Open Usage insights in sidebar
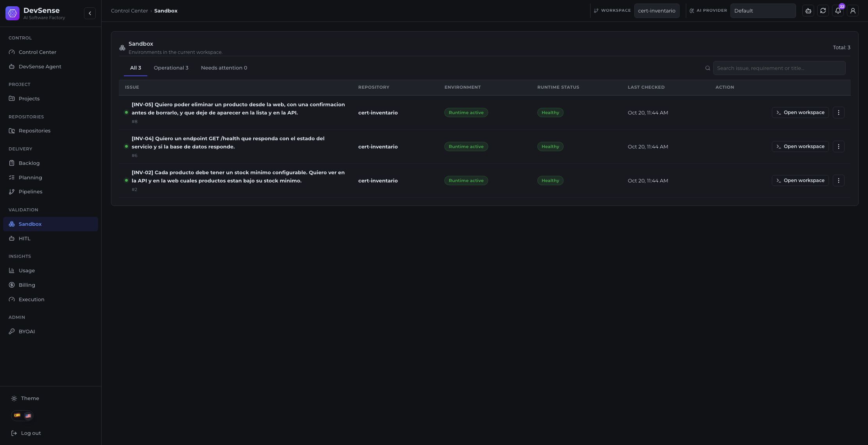The height and width of the screenshot is (445, 868). point(50,271)
